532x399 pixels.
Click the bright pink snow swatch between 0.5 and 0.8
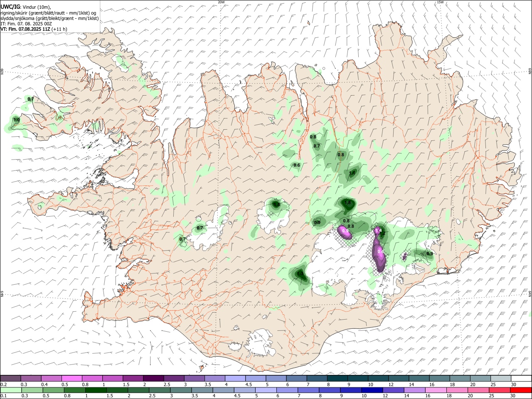pos(71,378)
